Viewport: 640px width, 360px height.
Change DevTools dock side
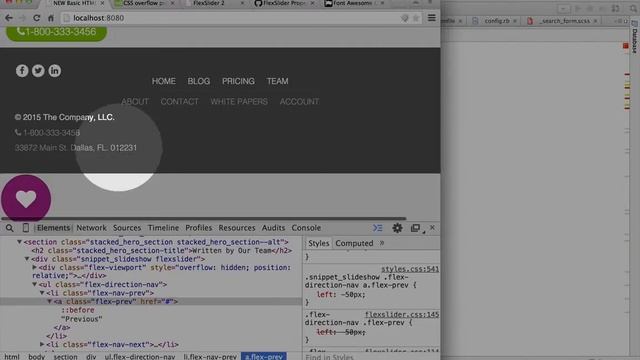416,228
